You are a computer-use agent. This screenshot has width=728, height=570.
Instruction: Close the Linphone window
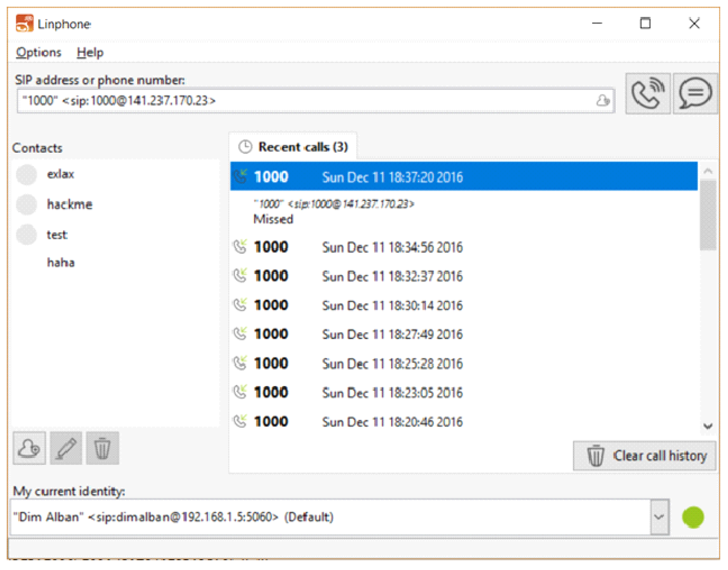(x=694, y=24)
